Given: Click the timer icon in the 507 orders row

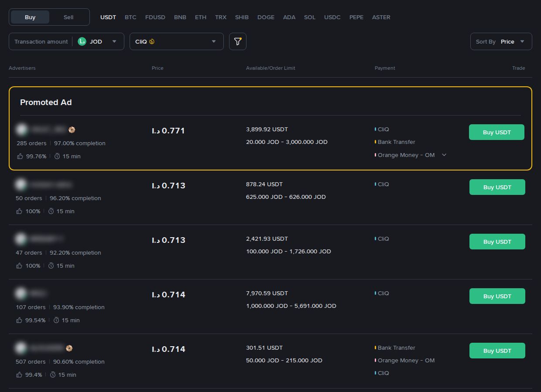Looking at the screenshot, I should point(53,375).
